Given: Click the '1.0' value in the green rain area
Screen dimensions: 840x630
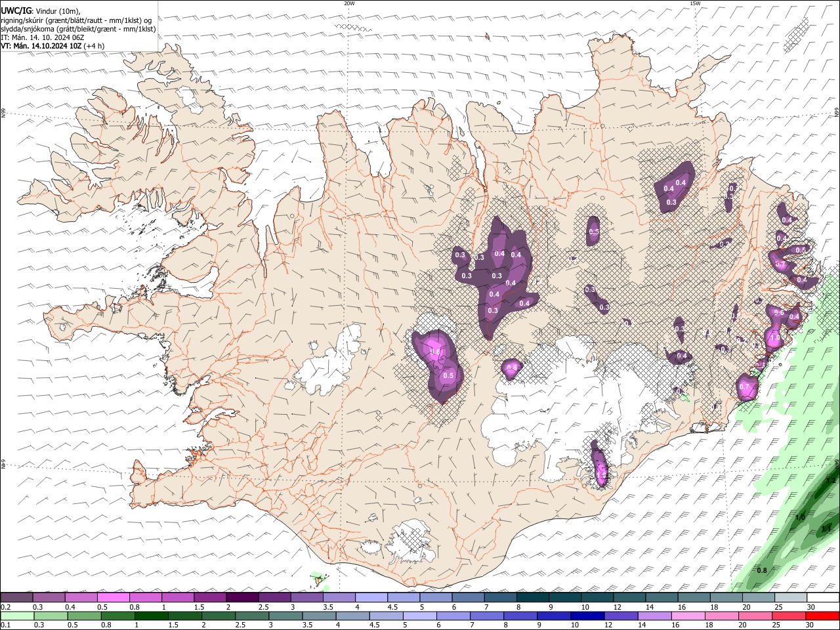Looking at the screenshot, I should pyautogui.click(x=800, y=518).
